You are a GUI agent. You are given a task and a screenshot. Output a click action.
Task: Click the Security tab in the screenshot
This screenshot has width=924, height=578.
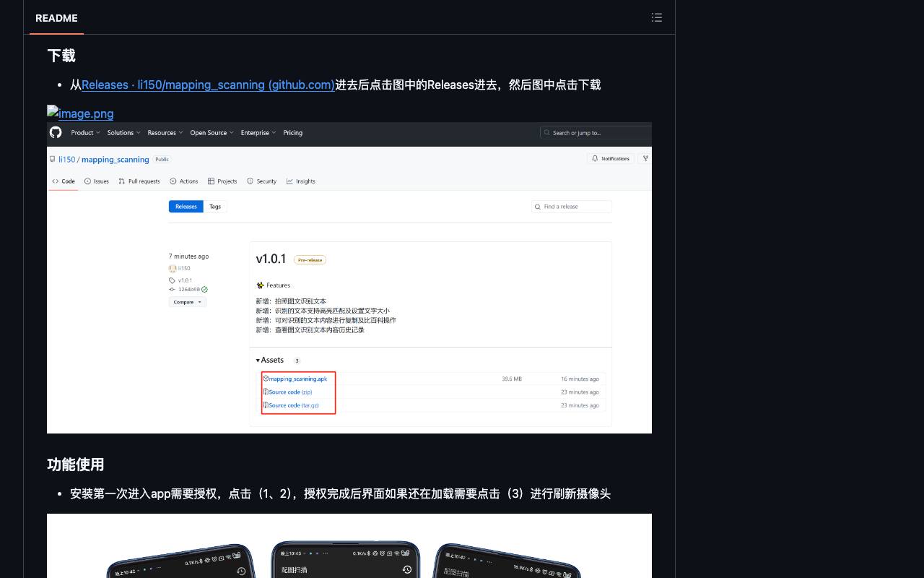[x=261, y=181]
